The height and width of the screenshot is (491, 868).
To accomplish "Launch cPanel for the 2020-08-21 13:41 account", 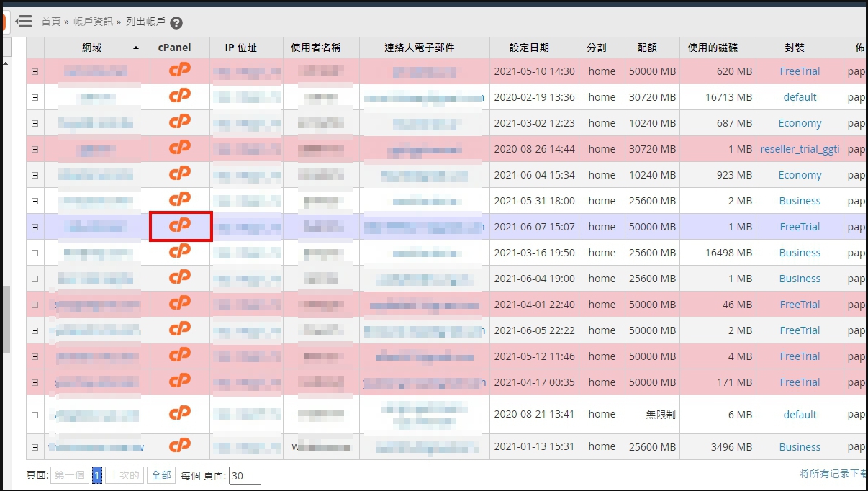I will (x=180, y=414).
